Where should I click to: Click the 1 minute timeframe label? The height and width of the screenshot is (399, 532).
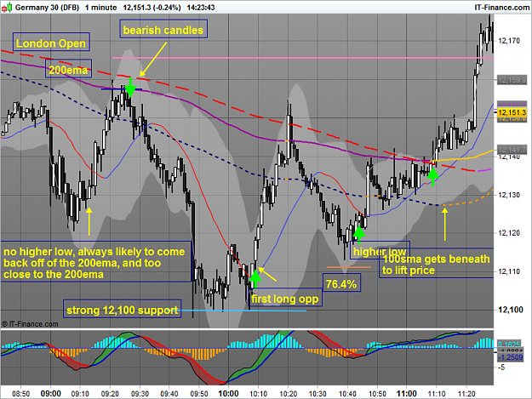coord(100,8)
